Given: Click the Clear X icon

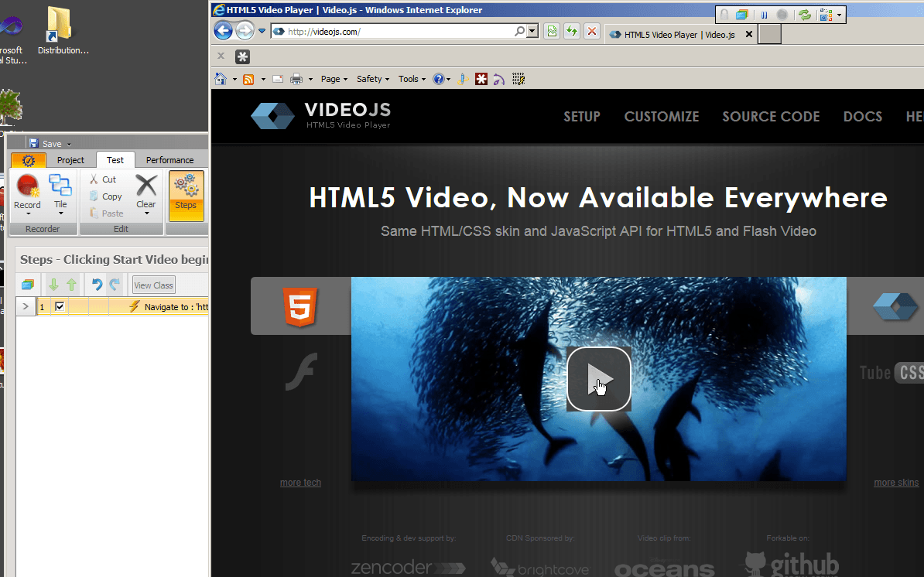Looking at the screenshot, I should tap(146, 185).
